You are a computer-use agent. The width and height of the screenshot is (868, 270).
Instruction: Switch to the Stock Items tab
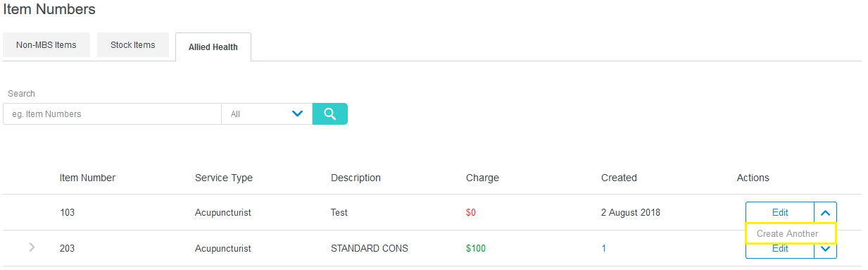pyautogui.click(x=133, y=45)
